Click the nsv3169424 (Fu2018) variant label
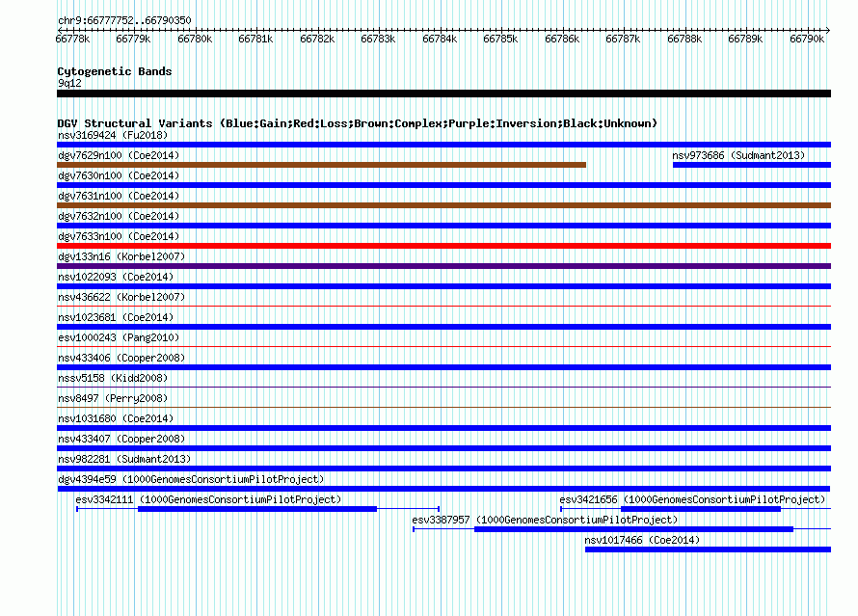This screenshot has width=858, height=616. tap(113, 135)
